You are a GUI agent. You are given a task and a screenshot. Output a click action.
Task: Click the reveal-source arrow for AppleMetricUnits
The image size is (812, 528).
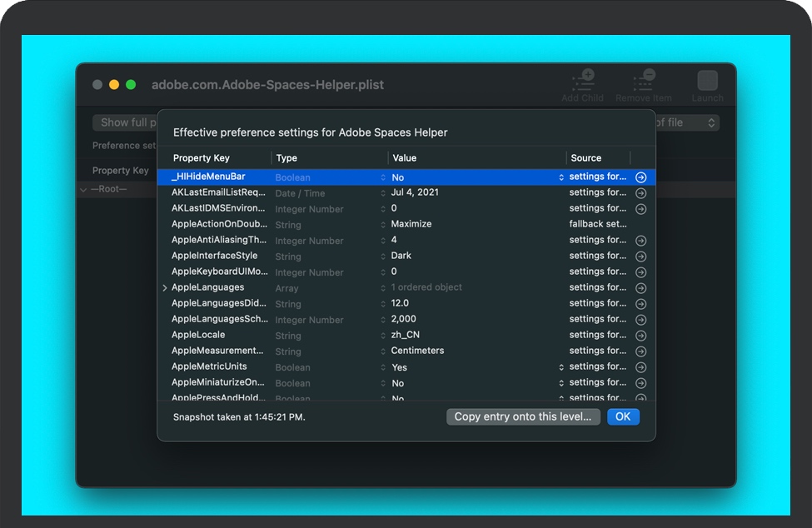[640, 367]
